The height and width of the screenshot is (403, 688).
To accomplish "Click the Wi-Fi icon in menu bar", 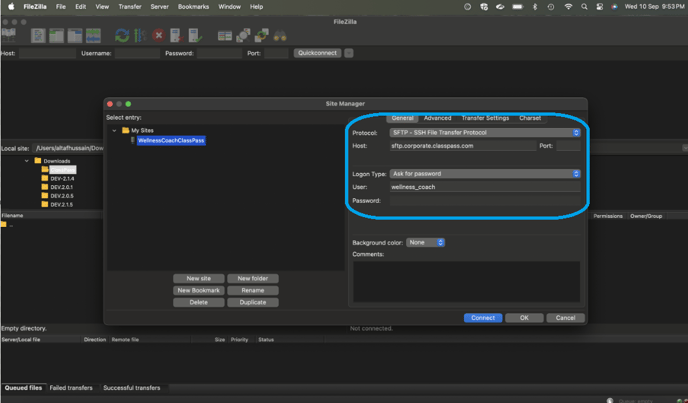I will [x=568, y=7].
